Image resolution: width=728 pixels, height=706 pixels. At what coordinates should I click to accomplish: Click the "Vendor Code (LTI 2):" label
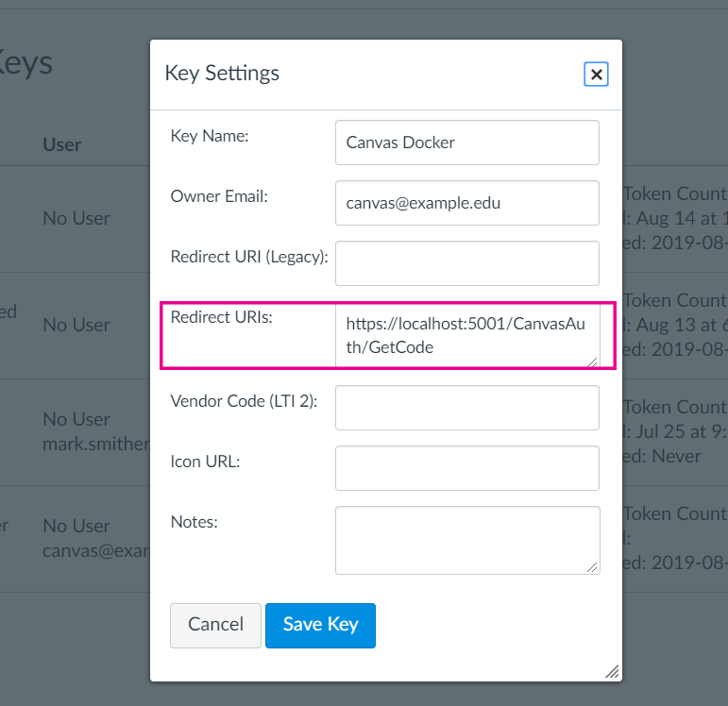point(244,400)
